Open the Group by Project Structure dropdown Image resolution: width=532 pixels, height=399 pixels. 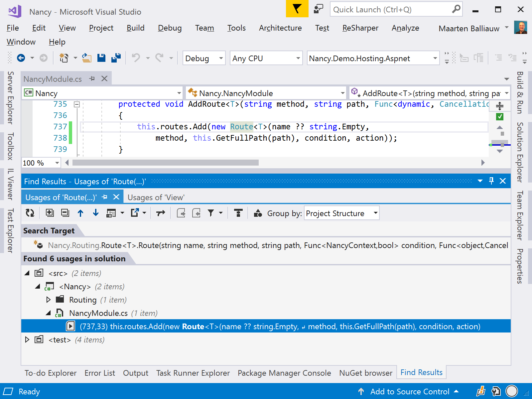[341, 213]
